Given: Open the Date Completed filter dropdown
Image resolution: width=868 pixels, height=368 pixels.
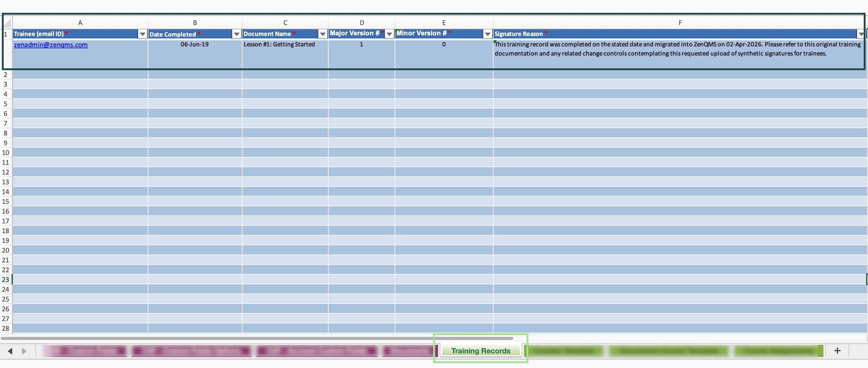Looking at the screenshot, I should click(236, 34).
